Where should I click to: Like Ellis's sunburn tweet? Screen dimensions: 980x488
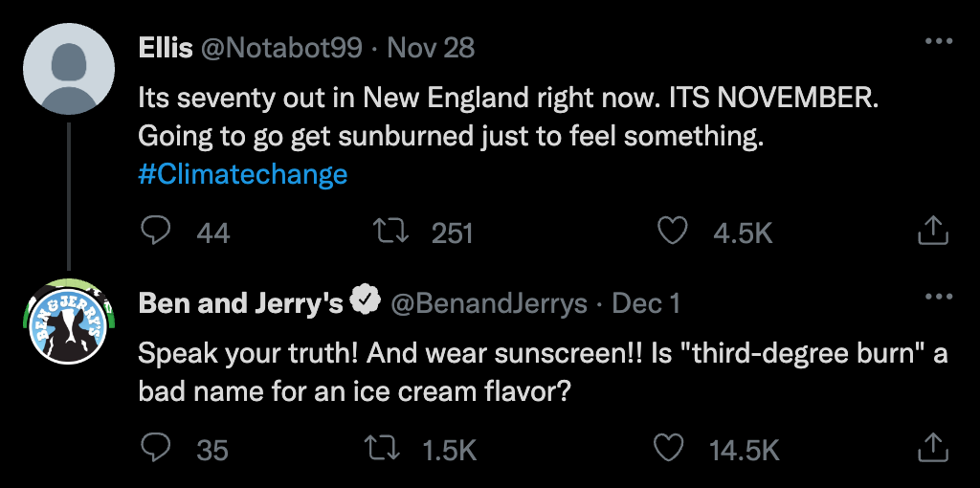675,231
